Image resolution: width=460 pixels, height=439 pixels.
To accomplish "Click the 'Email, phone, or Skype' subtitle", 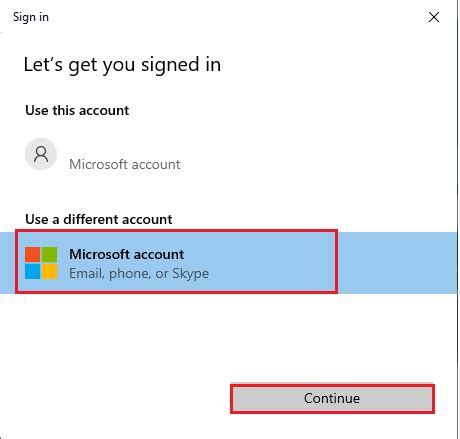I will pyautogui.click(x=139, y=274).
